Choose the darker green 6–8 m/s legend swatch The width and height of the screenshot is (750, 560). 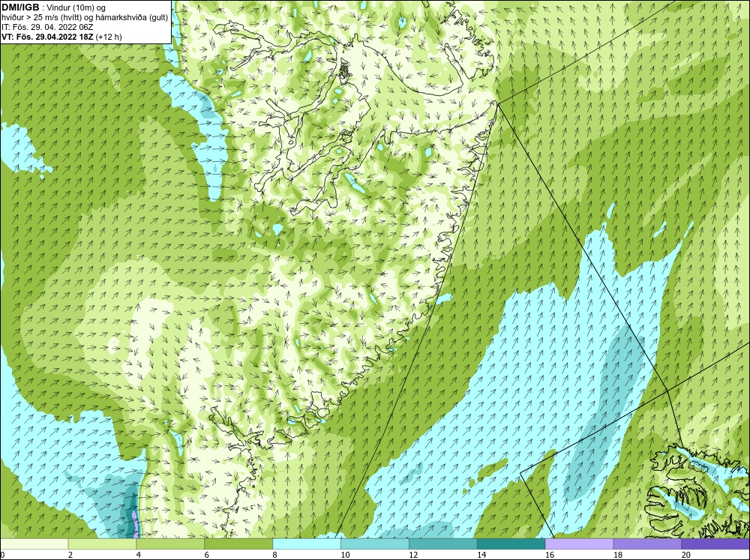coord(238,544)
